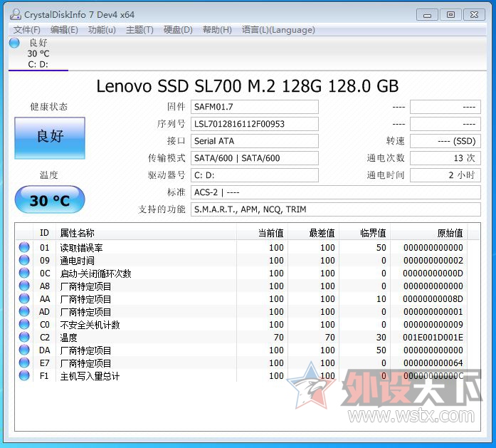The height and width of the screenshot is (448, 496).
Task: Click the power-on count field 13 次
Action: (445, 158)
